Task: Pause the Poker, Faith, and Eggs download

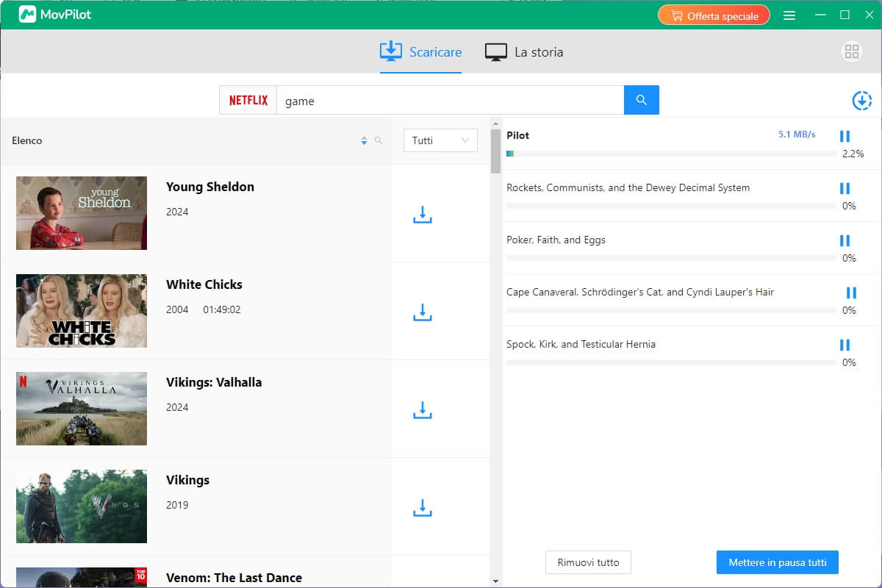Action: point(845,240)
